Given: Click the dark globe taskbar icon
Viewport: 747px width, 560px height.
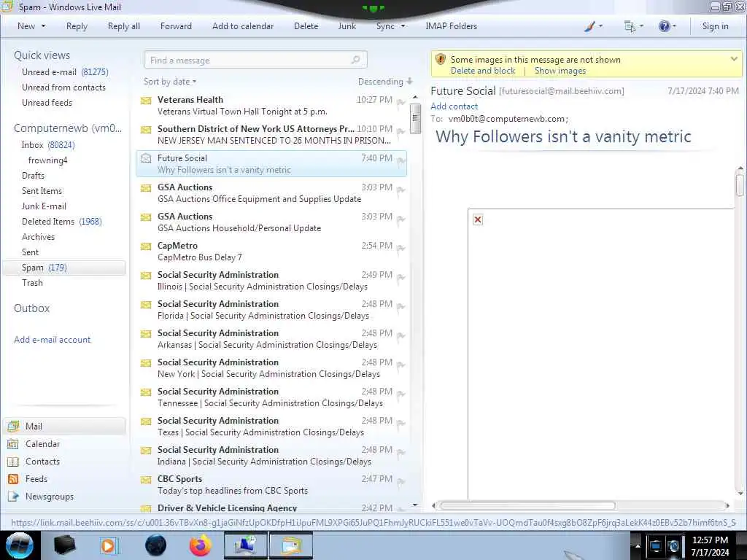Looking at the screenshot, I should [x=156, y=545].
